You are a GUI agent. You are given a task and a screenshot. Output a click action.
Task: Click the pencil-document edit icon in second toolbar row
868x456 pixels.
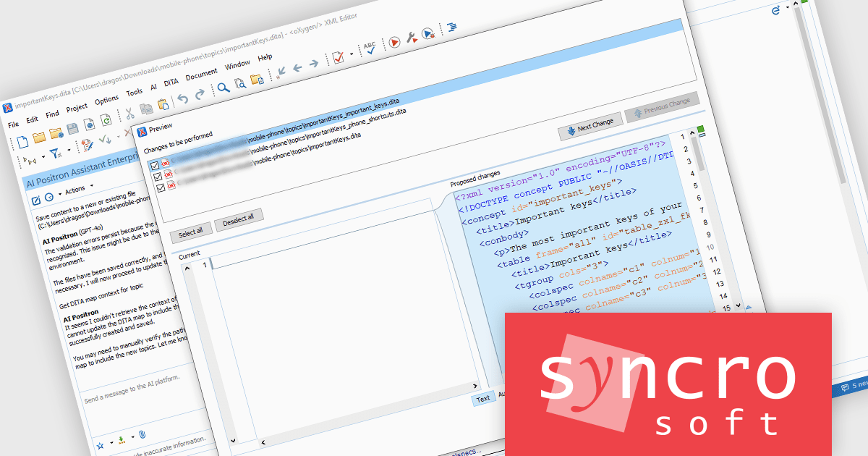[x=86, y=145]
